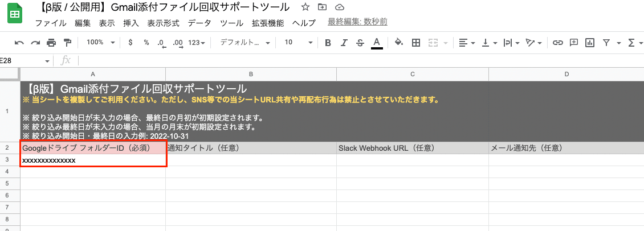Format as percent

[x=146, y=42]
